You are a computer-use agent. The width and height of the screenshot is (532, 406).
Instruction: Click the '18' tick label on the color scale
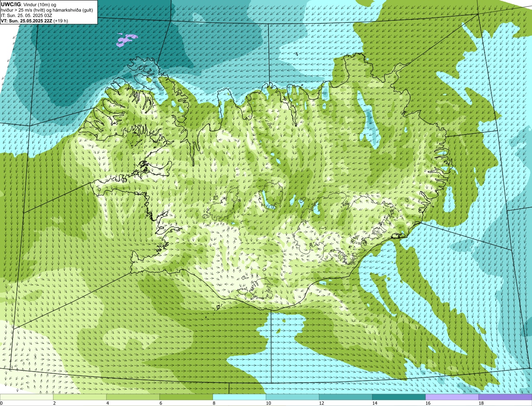pyautogui.click(x=481, y=403)
